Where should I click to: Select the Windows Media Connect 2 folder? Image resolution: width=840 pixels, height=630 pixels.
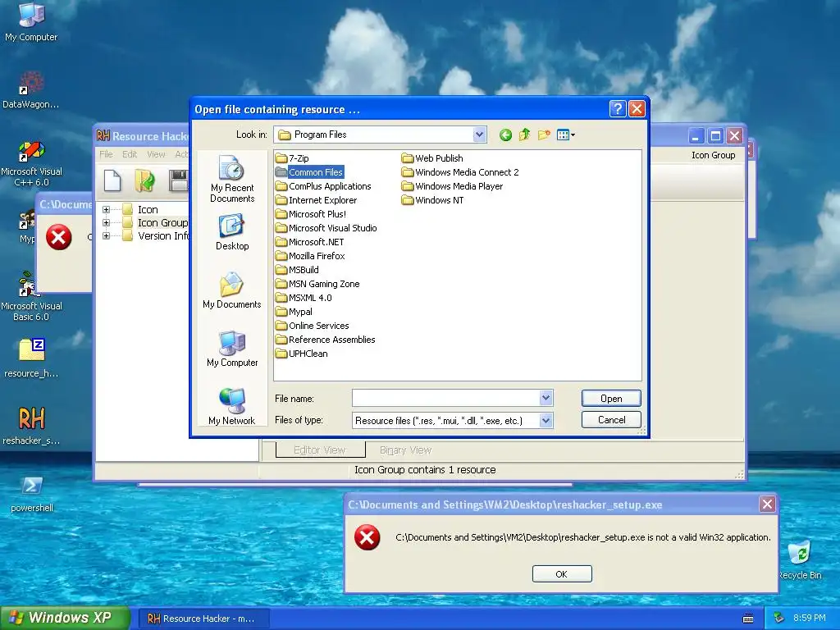[x=460, y=172]
